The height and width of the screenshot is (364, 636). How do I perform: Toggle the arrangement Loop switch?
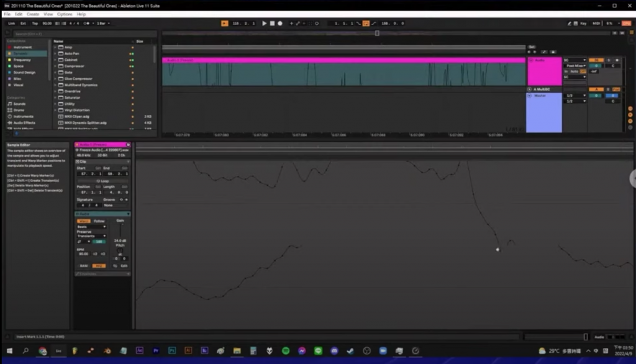pos(366,24)
